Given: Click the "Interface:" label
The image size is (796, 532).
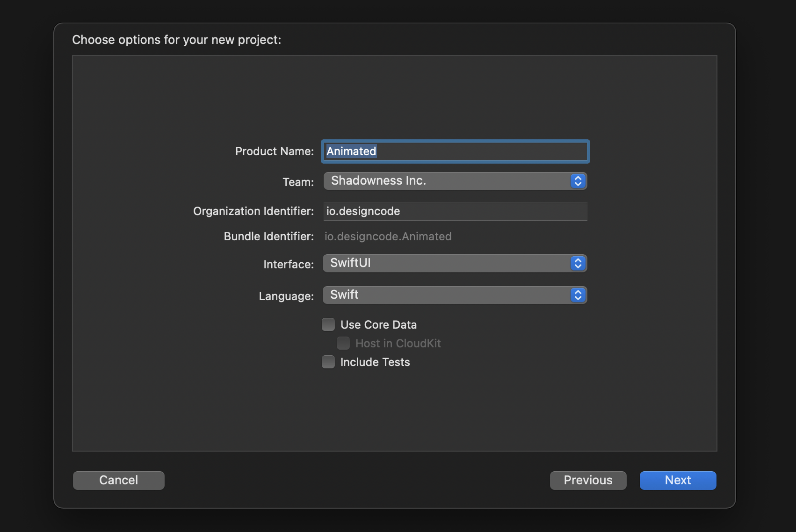Looking at the screenshot, I should 288,265.
